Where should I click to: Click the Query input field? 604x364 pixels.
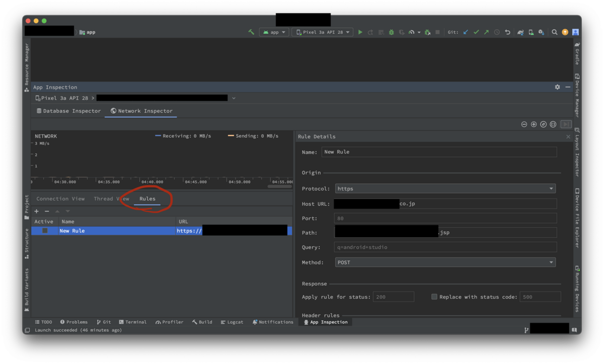coord(445,247)
